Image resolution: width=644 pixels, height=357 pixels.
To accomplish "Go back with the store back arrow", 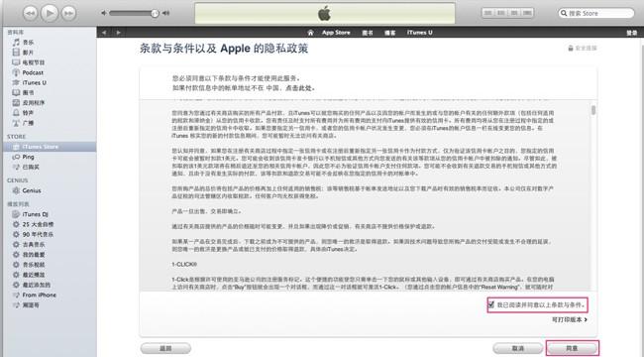I will click(104, 33).
